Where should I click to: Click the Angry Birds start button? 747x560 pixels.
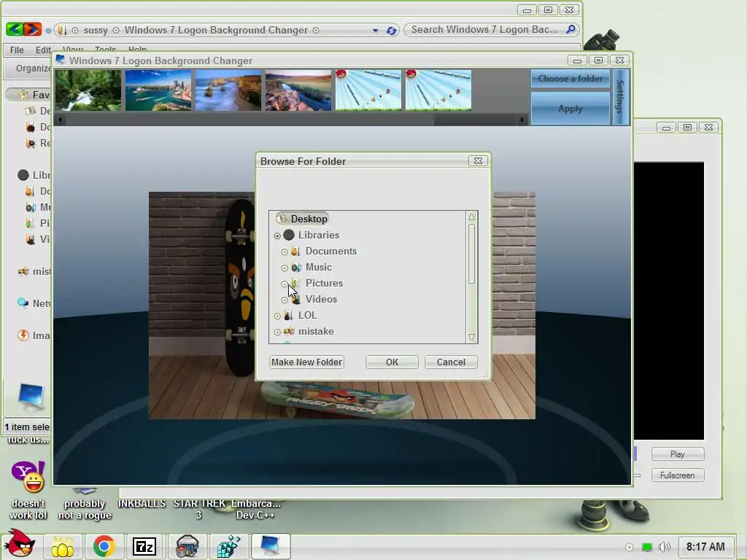[19, 544]
